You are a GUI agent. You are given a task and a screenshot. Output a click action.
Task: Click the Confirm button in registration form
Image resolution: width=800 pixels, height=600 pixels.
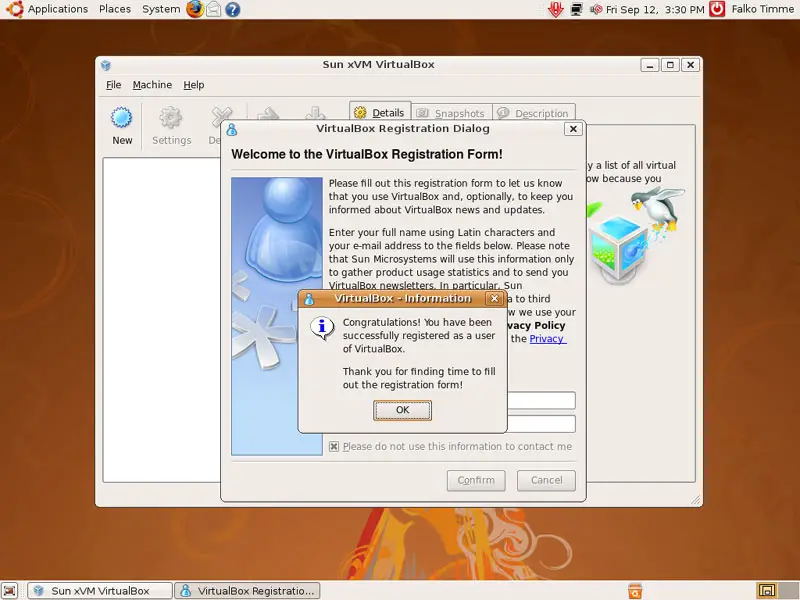point(476,481)
